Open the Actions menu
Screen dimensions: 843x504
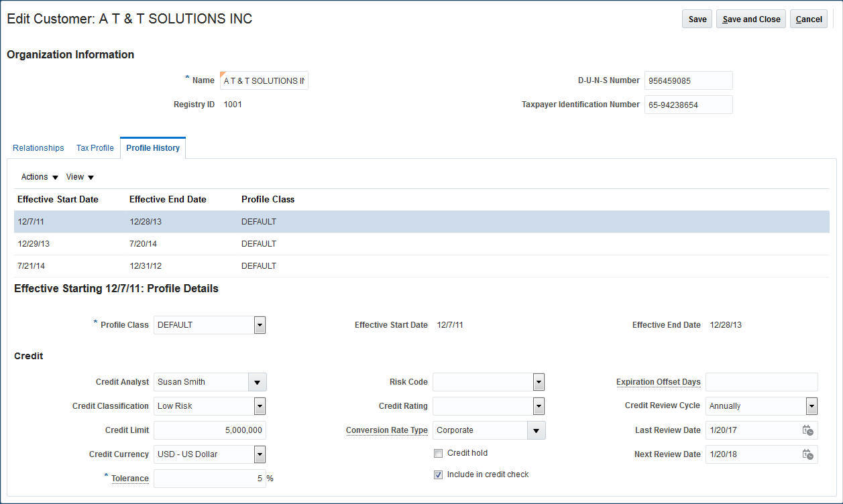[x=40, y=177]
